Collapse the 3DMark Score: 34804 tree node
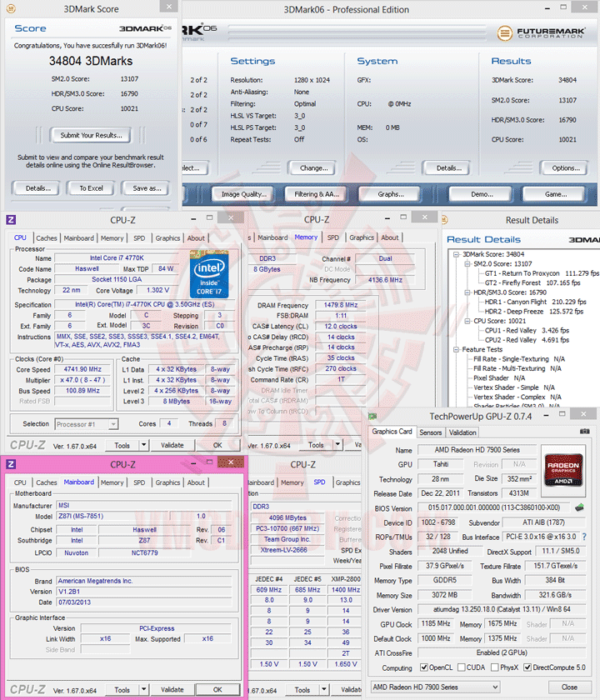Image resolution: width=600 pixels, height=700 pixels. [x=457, y=254]
